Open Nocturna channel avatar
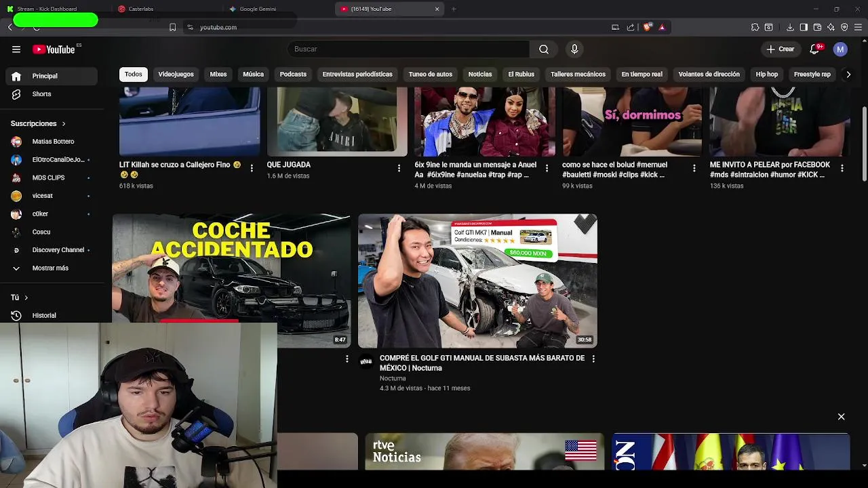This screenshot has width=868, height=488. click(x=366, y=362)
